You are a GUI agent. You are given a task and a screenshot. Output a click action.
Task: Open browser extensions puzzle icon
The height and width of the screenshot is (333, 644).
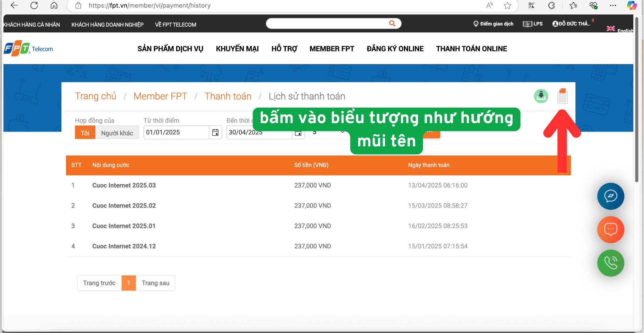(552, 5)
